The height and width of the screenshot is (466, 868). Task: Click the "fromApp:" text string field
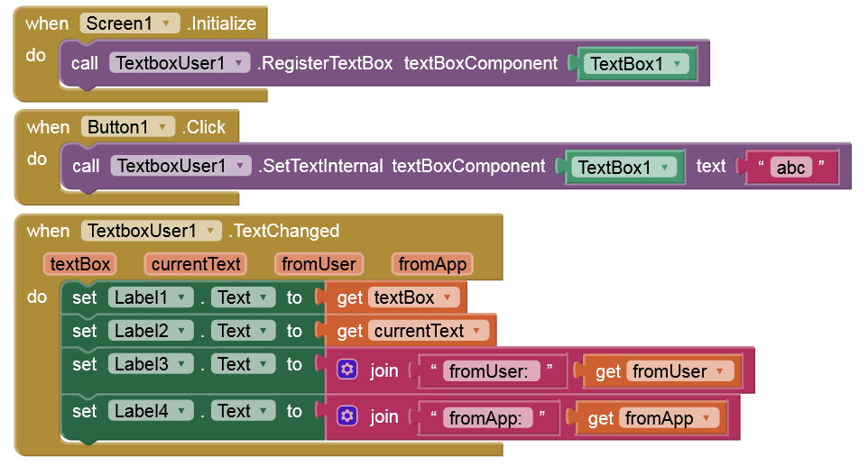(x=490, y=417)
